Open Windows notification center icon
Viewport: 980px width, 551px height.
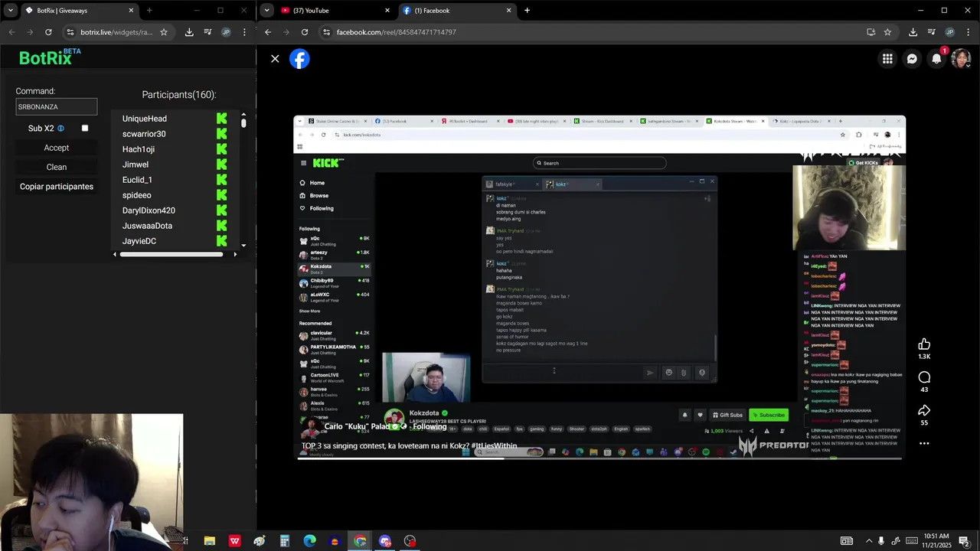(x=964, y=541)
